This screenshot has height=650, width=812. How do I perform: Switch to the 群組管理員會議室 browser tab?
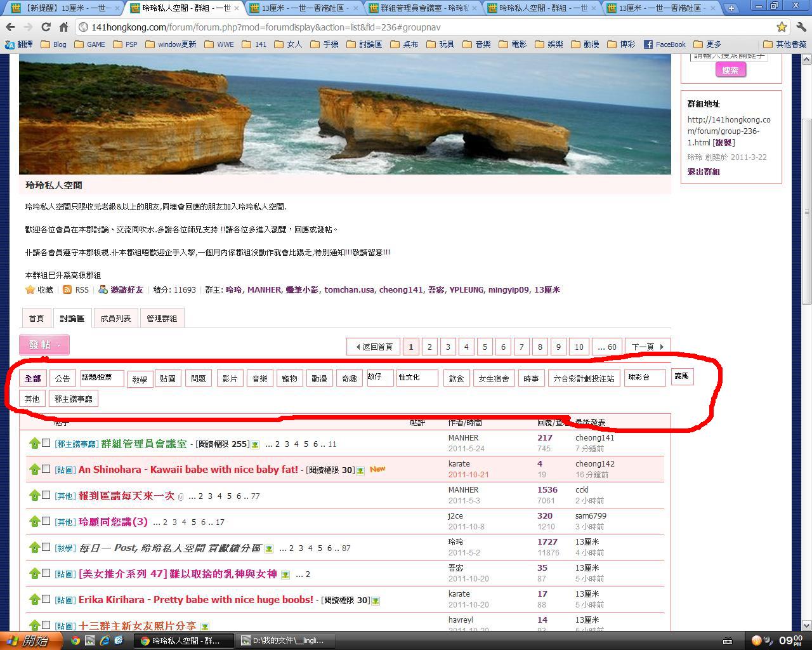pyautogui.click(x=419, y=8)
